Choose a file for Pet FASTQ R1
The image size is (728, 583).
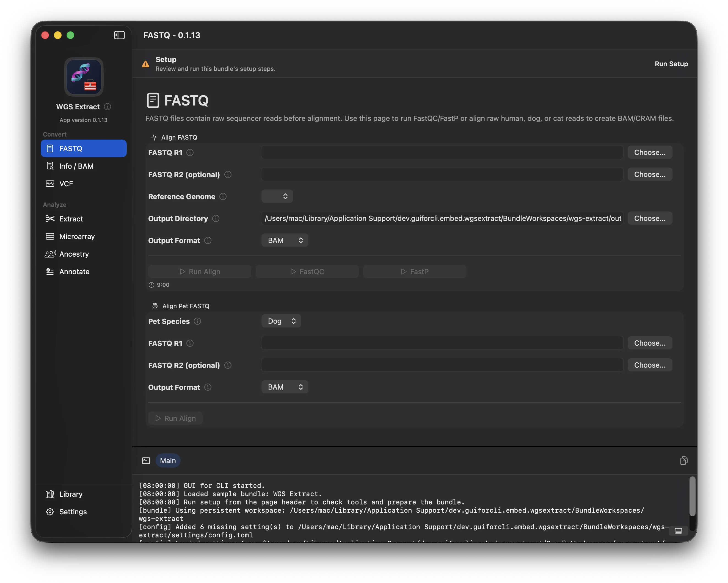click(x=650, y=343)
